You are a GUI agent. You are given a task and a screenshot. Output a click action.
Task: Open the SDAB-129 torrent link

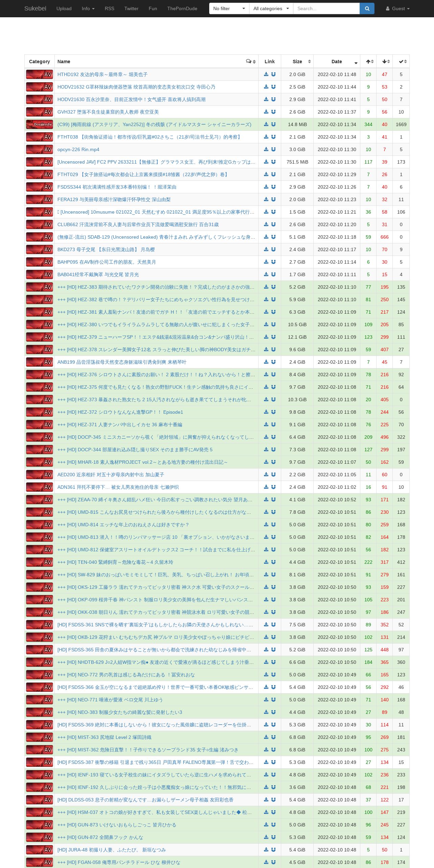coord(156,237)
